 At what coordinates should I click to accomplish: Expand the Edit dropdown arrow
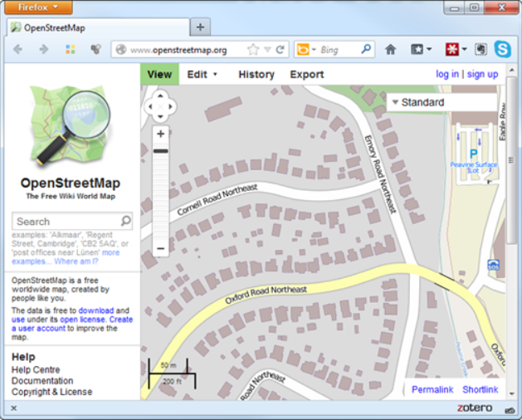215,74
